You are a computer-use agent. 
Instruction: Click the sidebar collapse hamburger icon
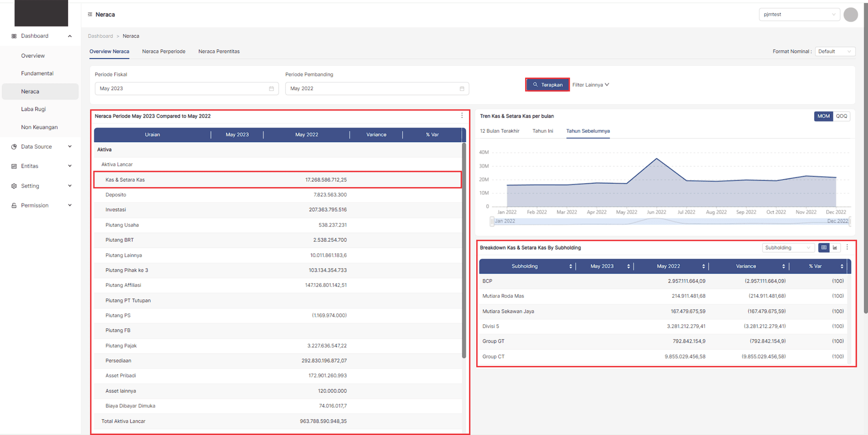click(90, 14)
